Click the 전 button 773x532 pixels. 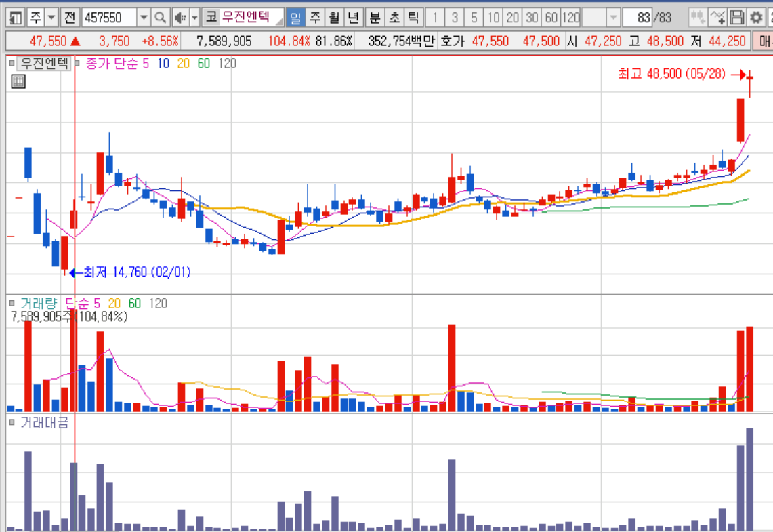pos(70,18)
